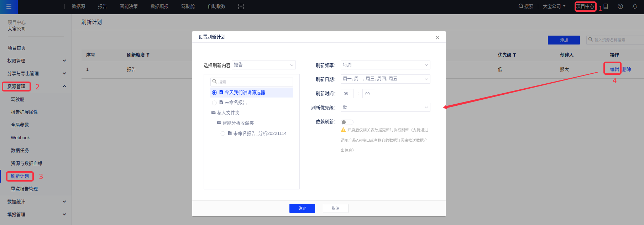644x225 pixels.
Task: Open the 刷新频率 dropdown
Action: coord(385,65)
